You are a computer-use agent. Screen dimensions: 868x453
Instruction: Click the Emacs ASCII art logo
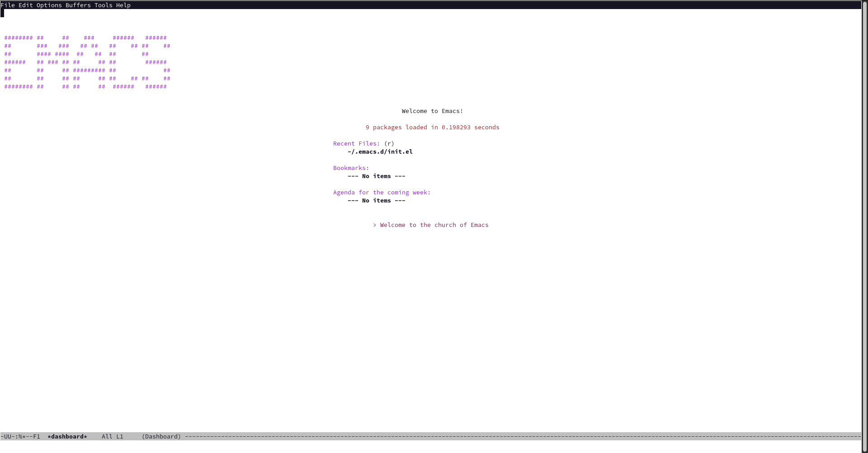pos(86,62)
